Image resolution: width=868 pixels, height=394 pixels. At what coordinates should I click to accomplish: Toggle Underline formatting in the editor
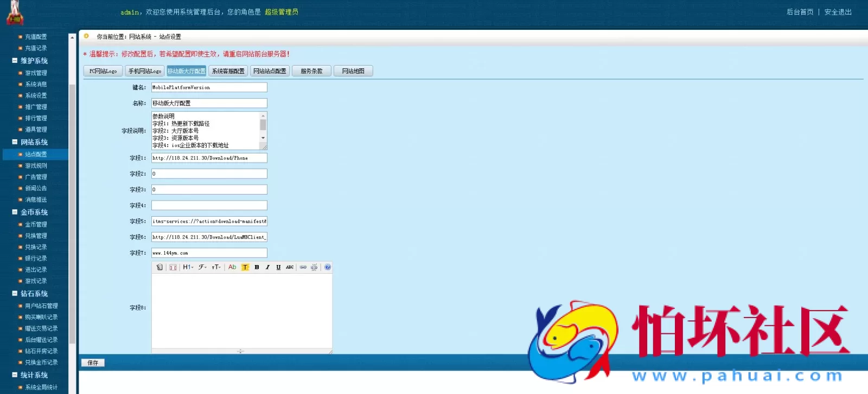point(278,267)
